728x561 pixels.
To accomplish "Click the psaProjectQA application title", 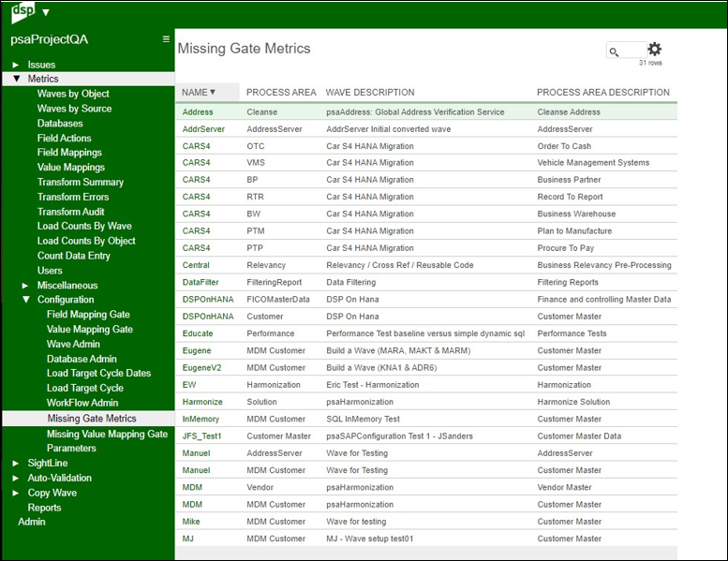I will [50, 40].
